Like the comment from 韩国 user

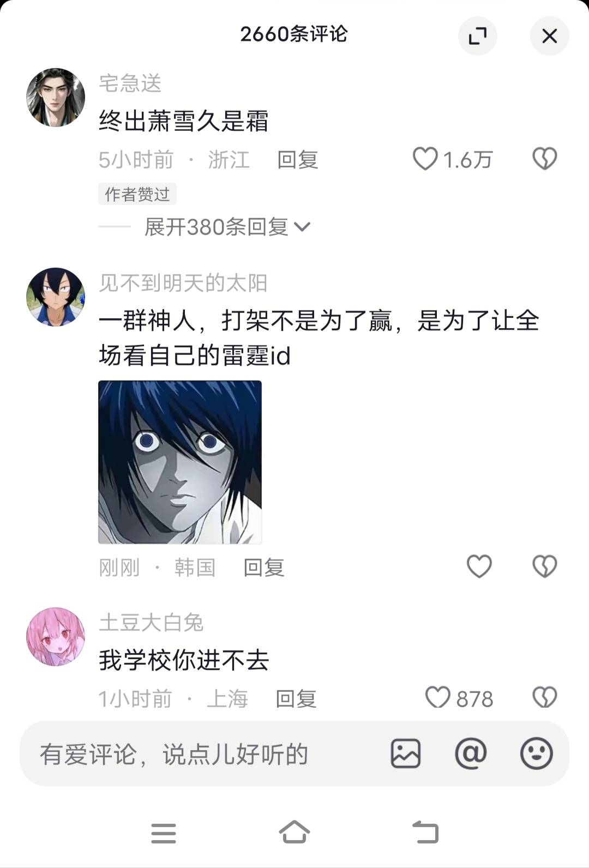tap(479, 566)
